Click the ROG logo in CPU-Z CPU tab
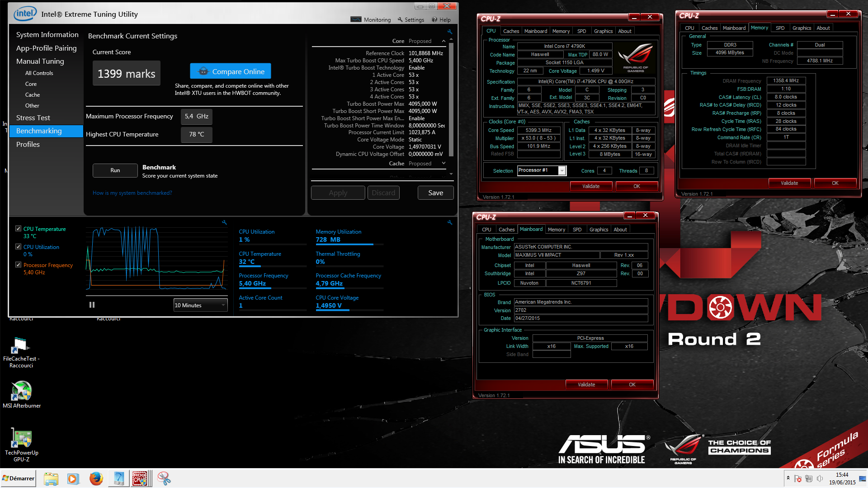The height and width of the screenshot is (488, 868). click(635, 57)
